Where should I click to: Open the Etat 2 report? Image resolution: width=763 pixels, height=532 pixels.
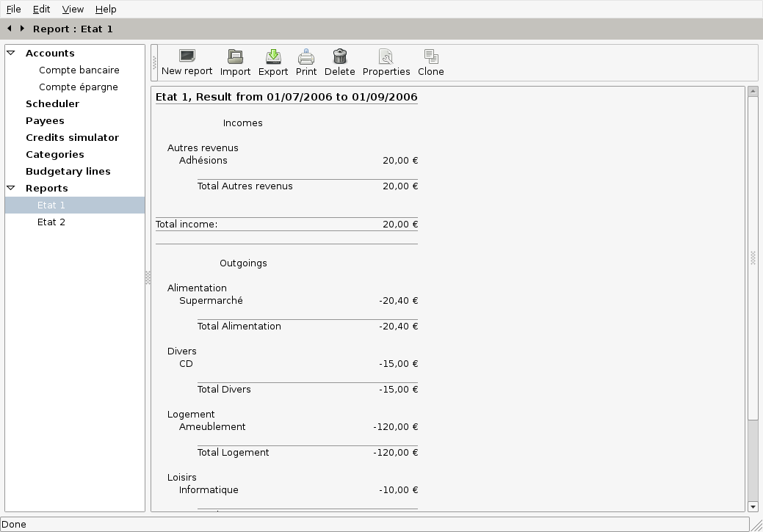51,222
